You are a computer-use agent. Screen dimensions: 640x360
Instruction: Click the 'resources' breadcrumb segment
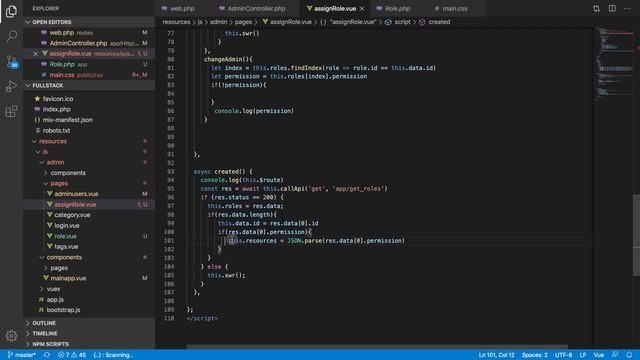click(176, 22)
